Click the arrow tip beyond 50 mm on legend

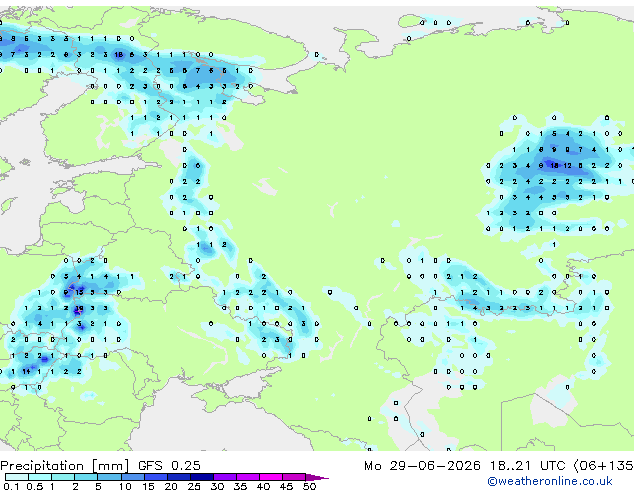pyautogui.click(x=317, y=477)
